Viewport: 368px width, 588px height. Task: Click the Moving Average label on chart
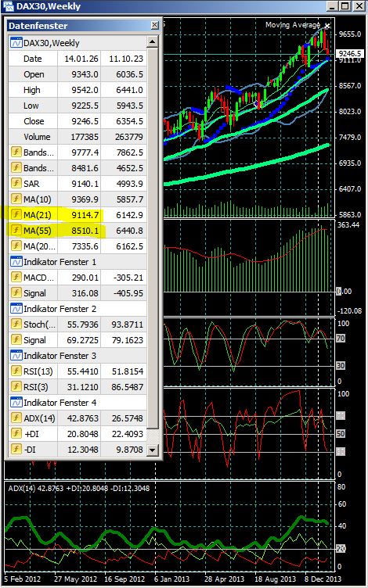pyautogui.click(x=293, y=25)
